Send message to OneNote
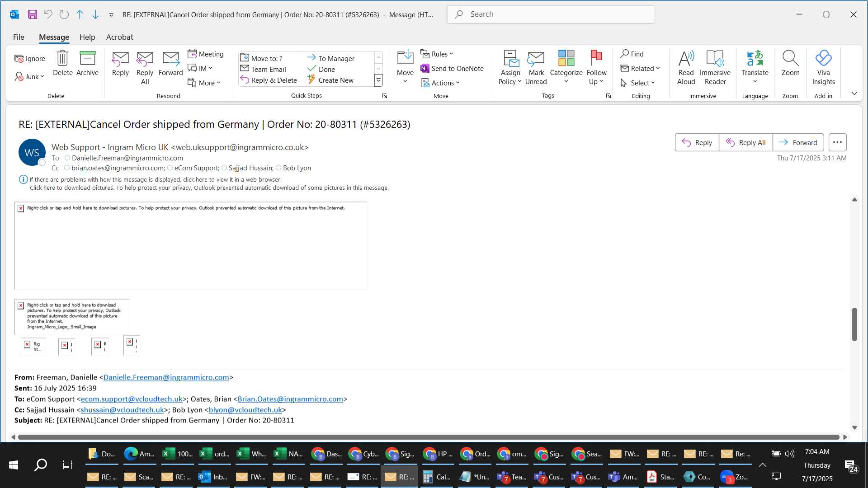This screenshot has width=868, height=488. (452, 68)
